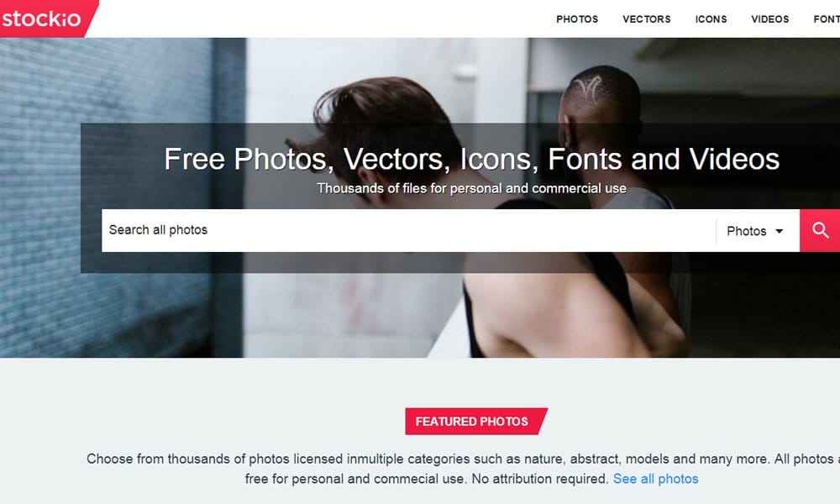Open the partially visible FONTS menu item
Viewport: 840px width, 504px height.
[827, 19]
